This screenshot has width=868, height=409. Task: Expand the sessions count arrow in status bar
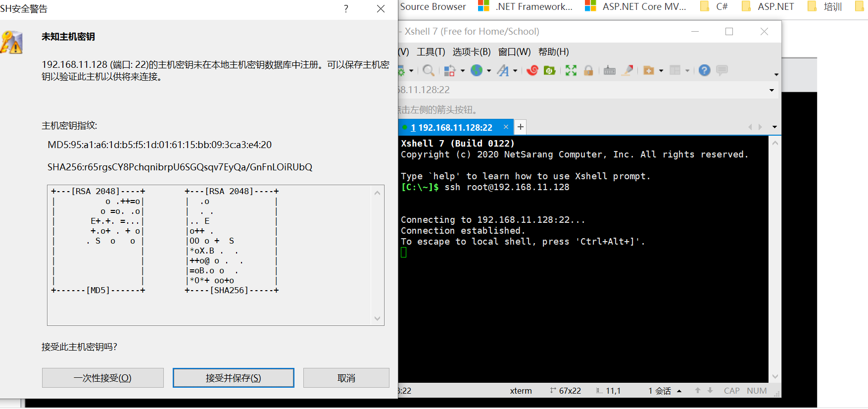pyautogui.click(x=679, y=391)
